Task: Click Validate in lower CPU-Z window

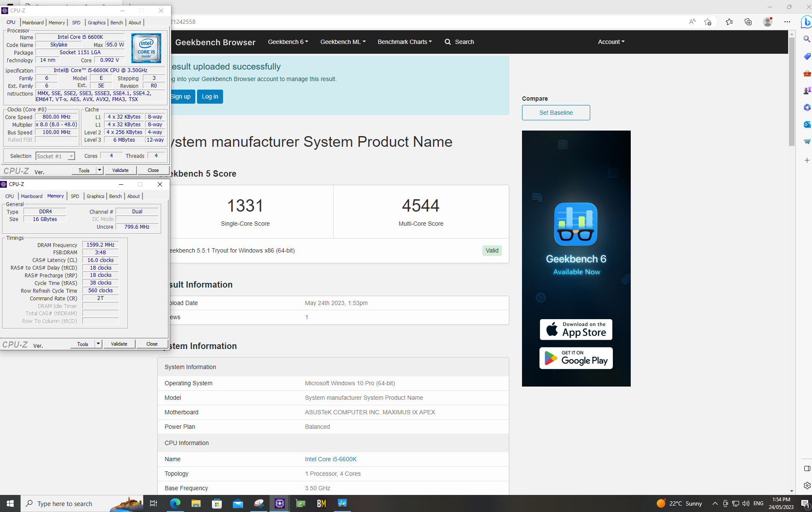Action: pyautogui.click(x=119, y=343)
